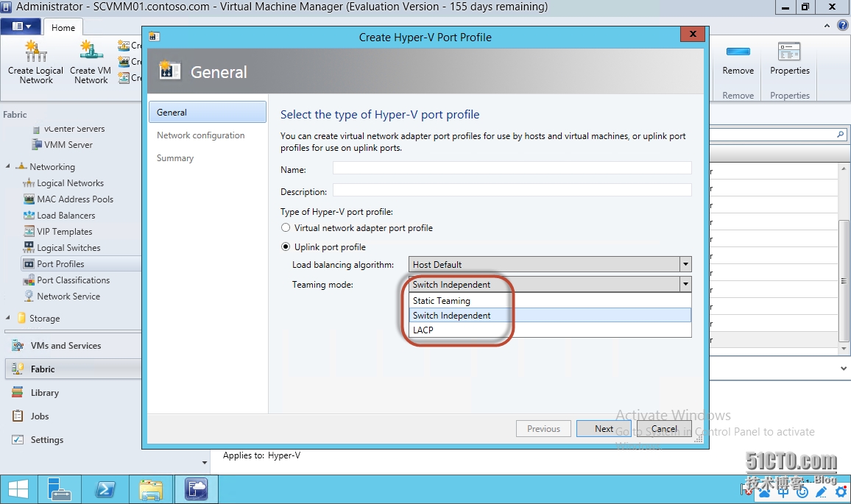Image resolution: width=851 pixels, height=504 pixels.
Task: Click the Create VM Network ribbon icon
Action: point(91,51)
